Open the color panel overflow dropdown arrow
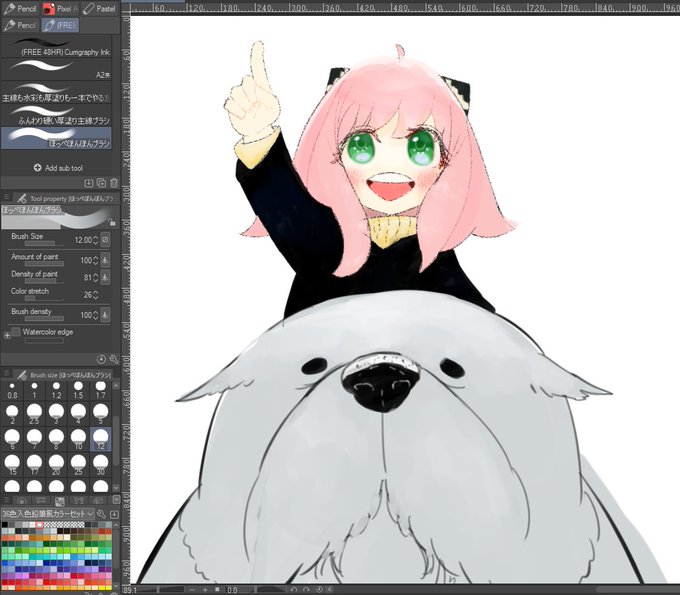Image resolution: width=680 pixels, height=595 pixels. click(116, 500)
